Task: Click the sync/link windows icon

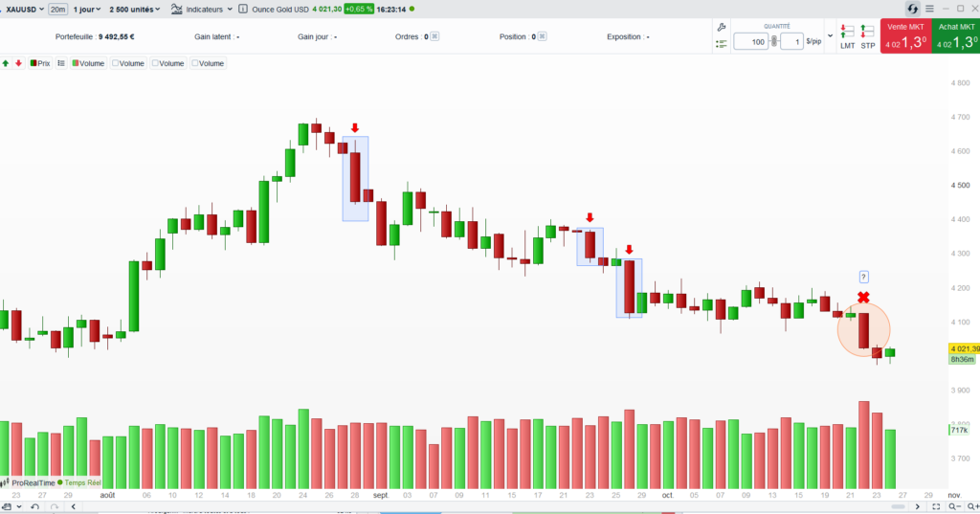Action: (912, 9)
